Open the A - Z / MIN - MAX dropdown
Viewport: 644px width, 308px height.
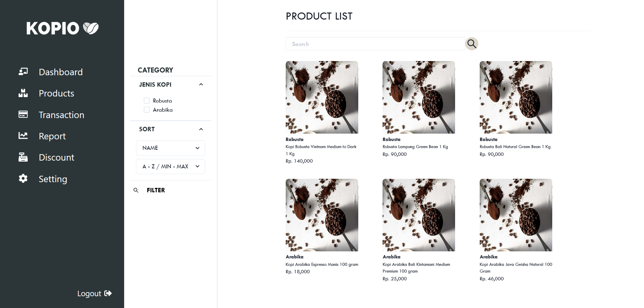coord(170,166)
